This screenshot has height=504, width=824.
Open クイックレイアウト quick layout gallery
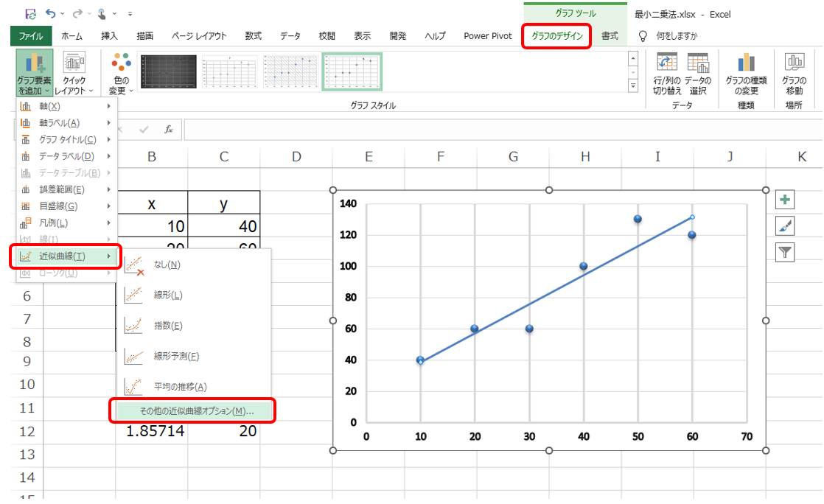pos(74,72)
